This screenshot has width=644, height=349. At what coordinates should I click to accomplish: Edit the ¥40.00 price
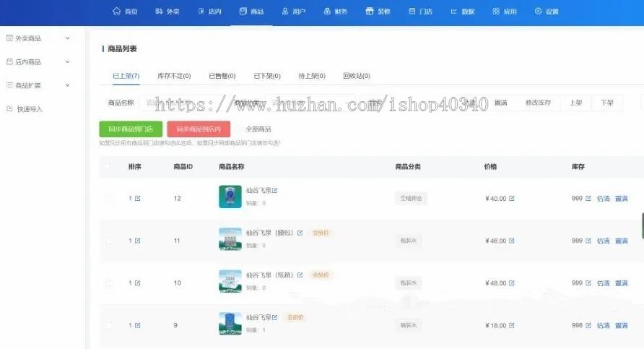(x=512, y=198)
